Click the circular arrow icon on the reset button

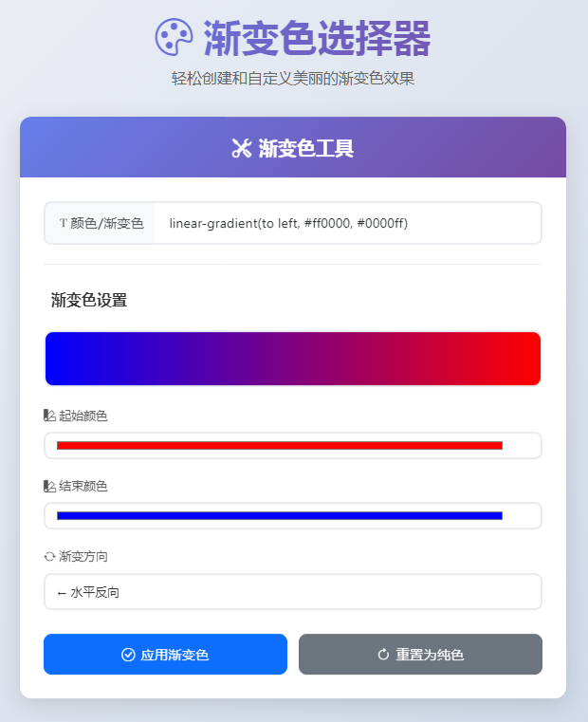383,655
